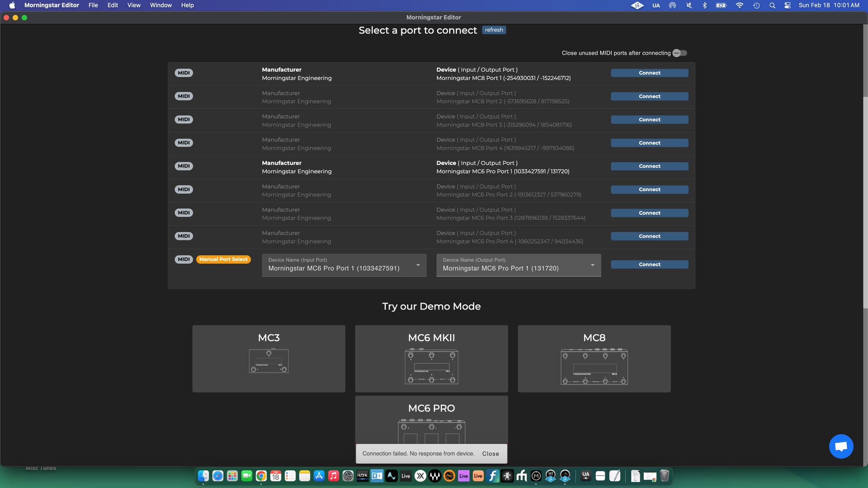This screenshot has width=868, height=488.
Task: Connect to Morningstar MC8 Port 1
Action: pyautogui.click(x=649, y=73)
